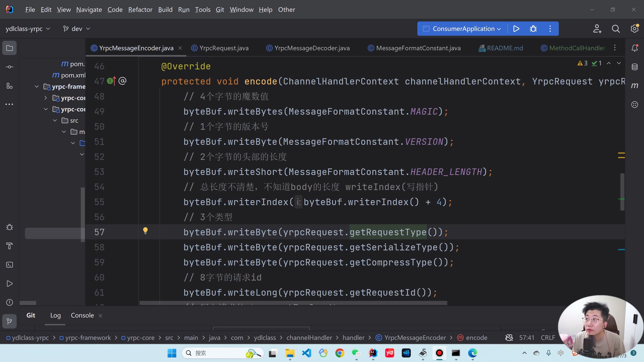Collapse the src folder in project tree
Screen dimensions: 644x362
[55, 120]
